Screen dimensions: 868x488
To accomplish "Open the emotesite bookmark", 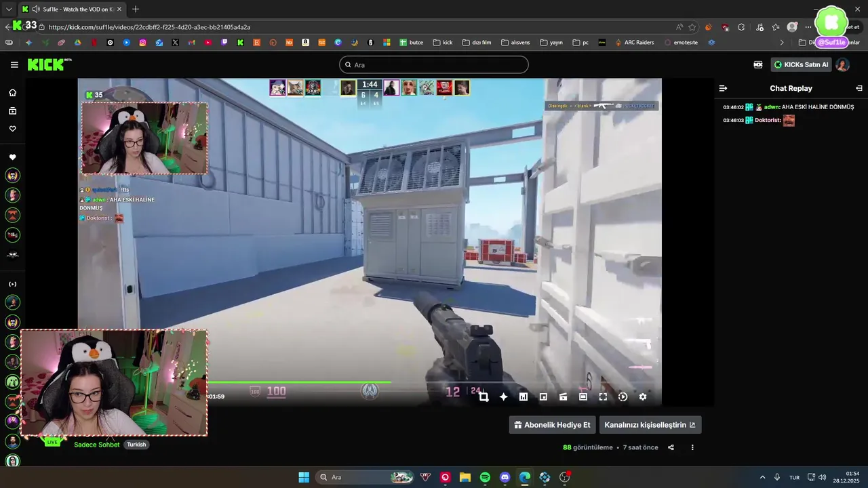I will click(681, 42).
